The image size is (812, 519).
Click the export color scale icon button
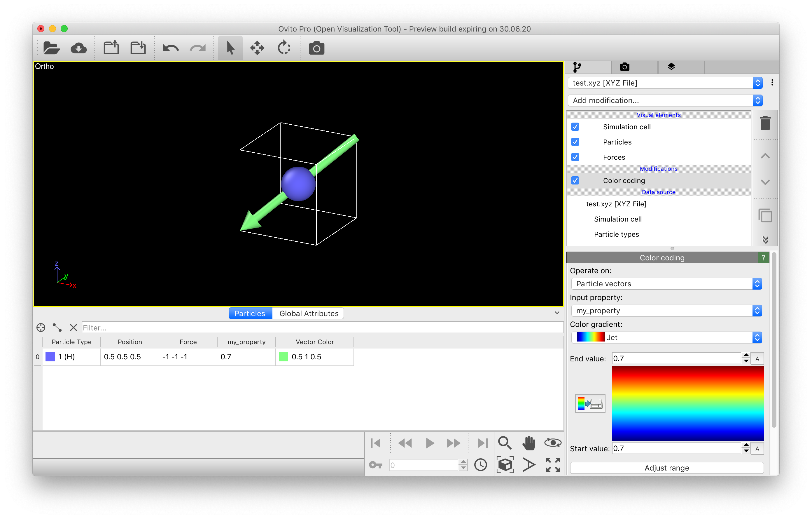point(590,403)
